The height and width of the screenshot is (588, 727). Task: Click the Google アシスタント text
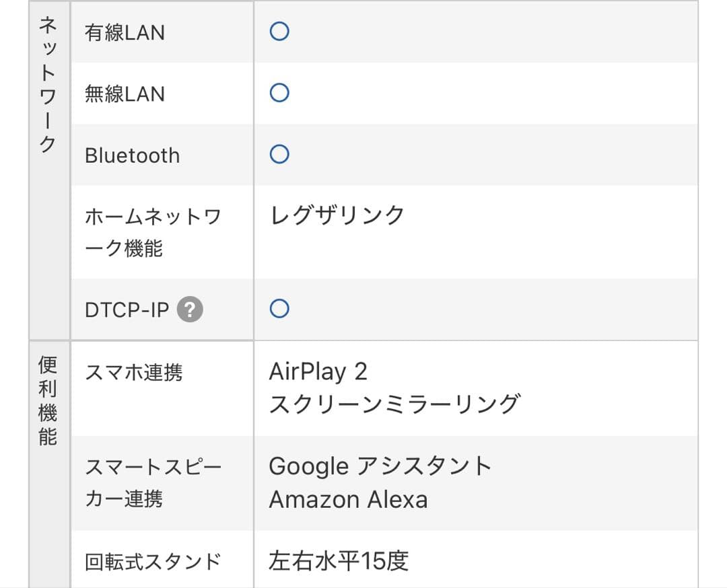point(380,466)
